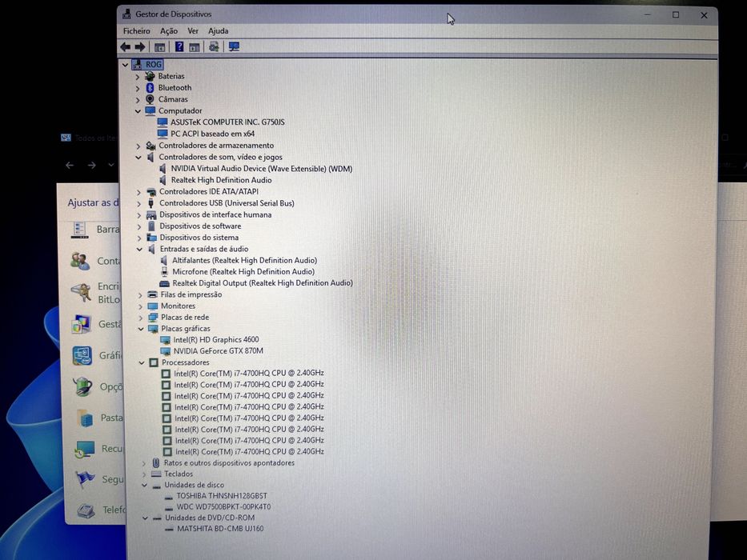Click the Forward arrow in Device Manager toolbar

(140, 46)
